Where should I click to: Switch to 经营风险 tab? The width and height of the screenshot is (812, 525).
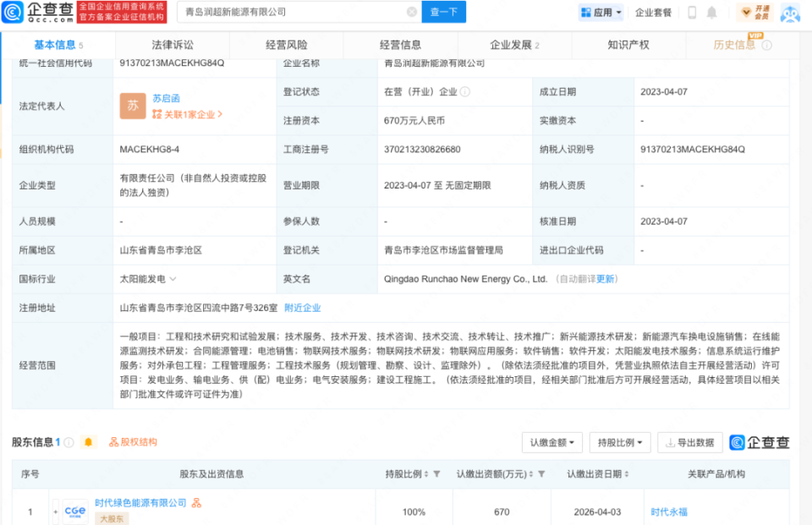coord(287,45)
